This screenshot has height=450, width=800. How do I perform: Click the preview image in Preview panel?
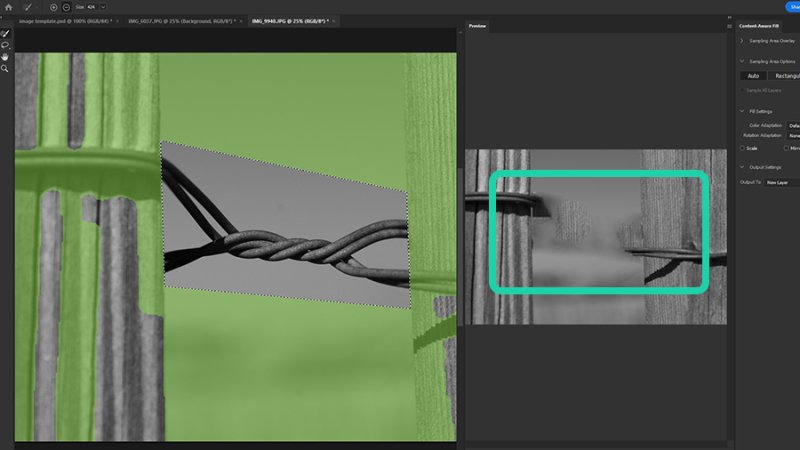pyautogui.click(x=596, y=237)
